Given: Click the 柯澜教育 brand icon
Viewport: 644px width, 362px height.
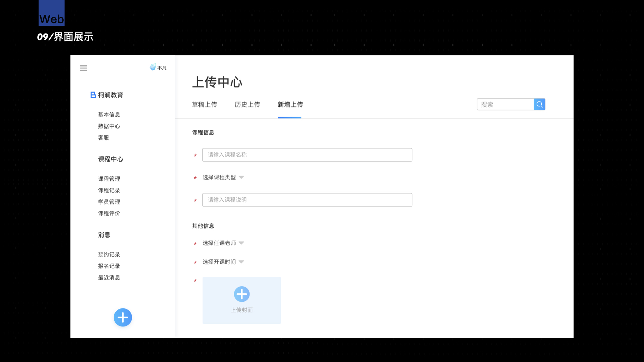Looking at the screenshot, I should point(93,95).
